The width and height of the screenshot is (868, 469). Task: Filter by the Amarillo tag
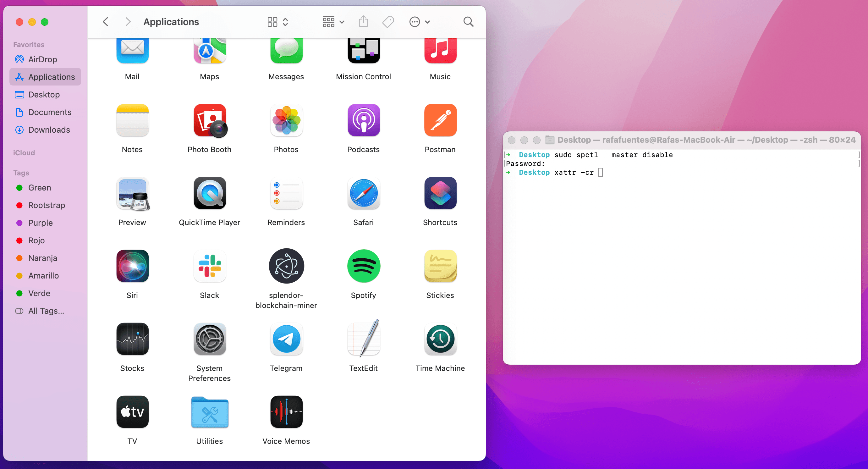[45, 276]
